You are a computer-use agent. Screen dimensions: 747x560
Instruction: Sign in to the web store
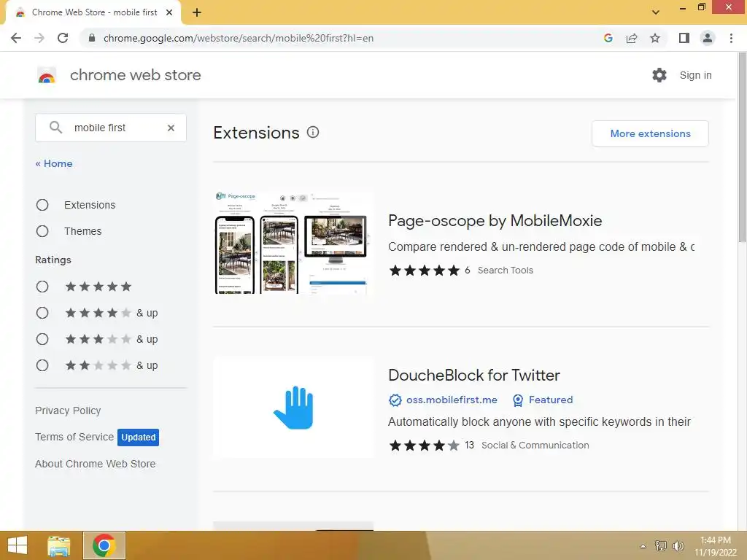click(x=695, y=75)
